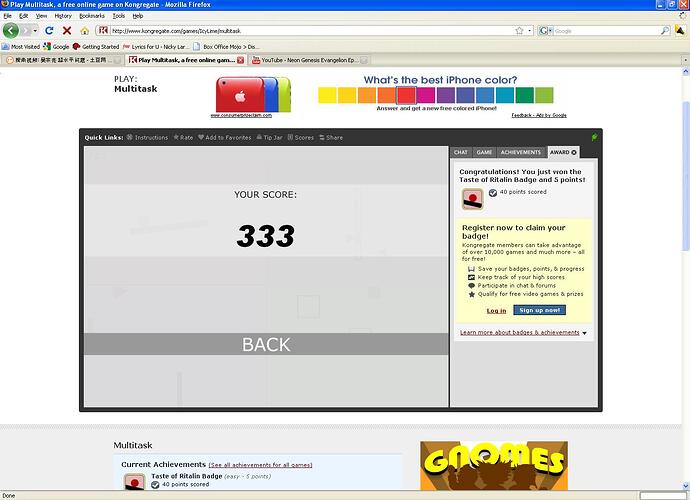Screen dimensions: 690x500
Task: Expand Learn more about badges & achievements
Action: pyautogui.click(x=523, y=333)
